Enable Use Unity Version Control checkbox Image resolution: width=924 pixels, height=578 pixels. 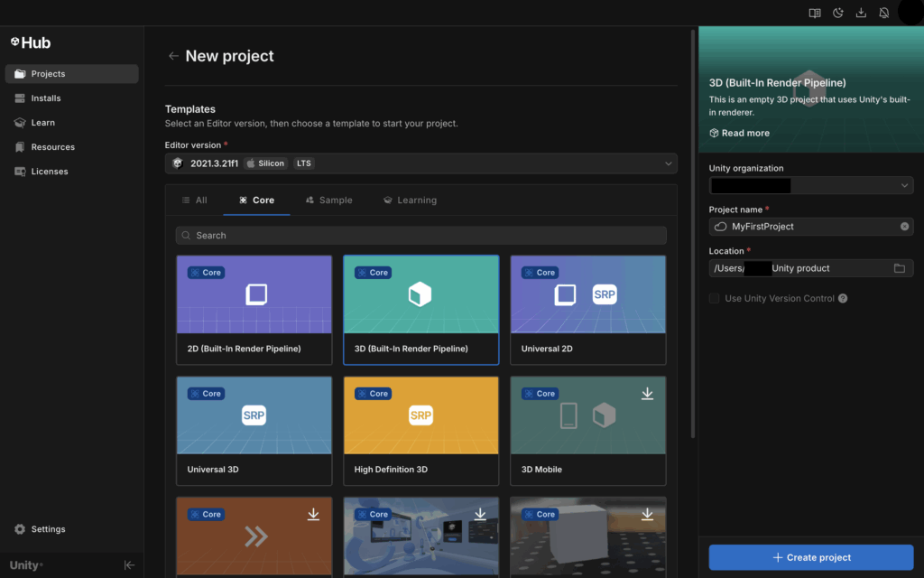(x=715, y=298)
